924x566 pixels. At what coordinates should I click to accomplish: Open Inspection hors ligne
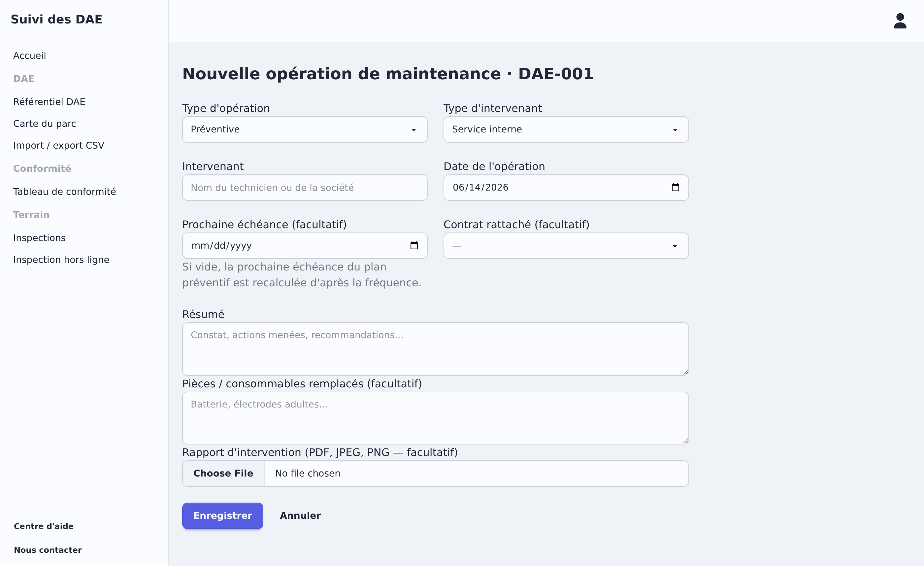coord(61,260)
